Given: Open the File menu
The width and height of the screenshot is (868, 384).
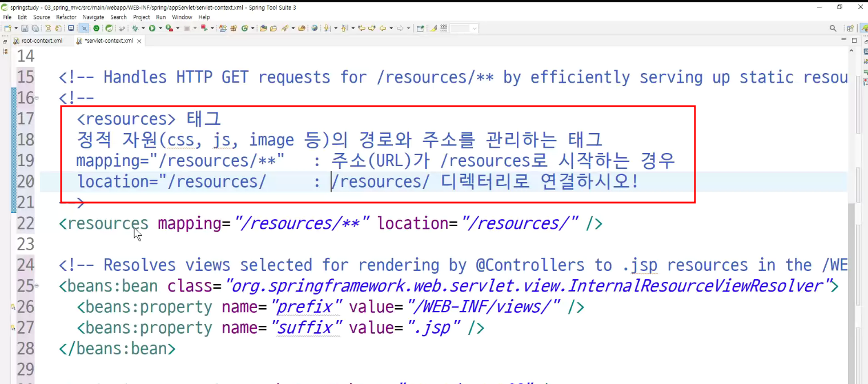Looking at the screenshot, I should pyautogui.click(x=7, y=17).
